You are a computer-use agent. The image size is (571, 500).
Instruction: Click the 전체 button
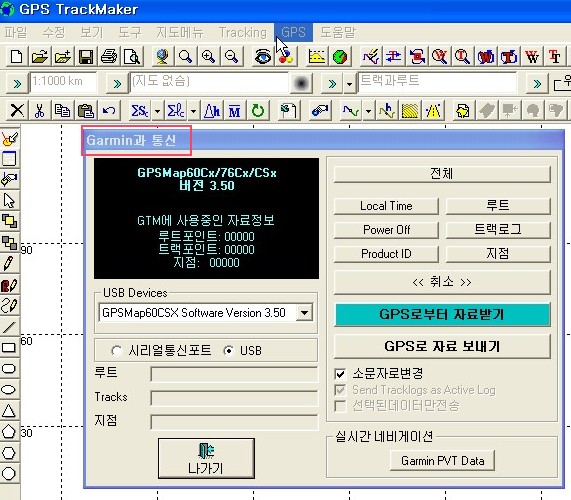coord(442,174)
